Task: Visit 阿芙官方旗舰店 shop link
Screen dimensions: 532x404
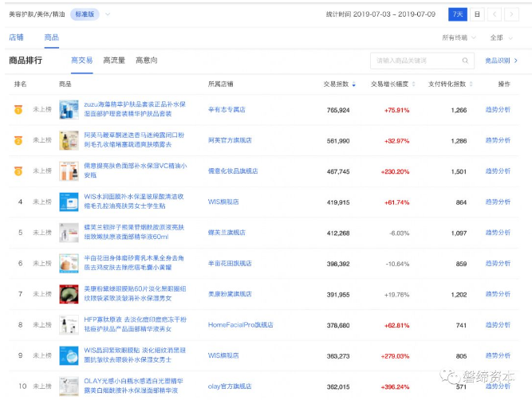Action: pyautogui.click(x=230, y=140)
